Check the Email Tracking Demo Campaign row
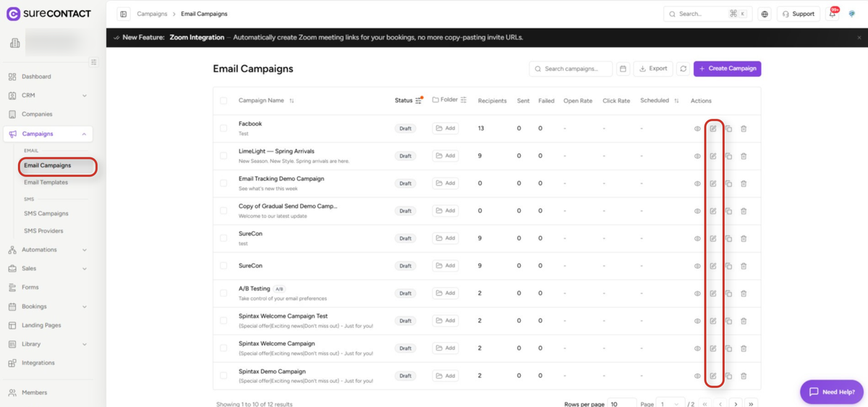 click(x=224, y=183)
